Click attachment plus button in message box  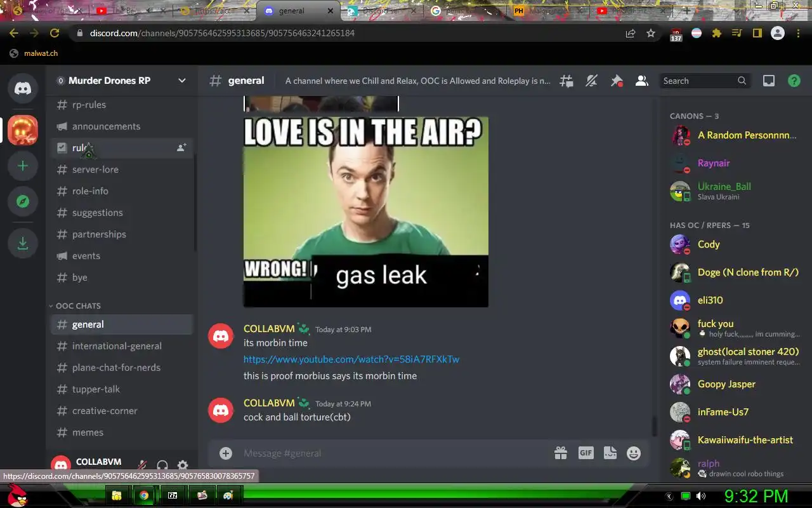[x=226, y=453]
